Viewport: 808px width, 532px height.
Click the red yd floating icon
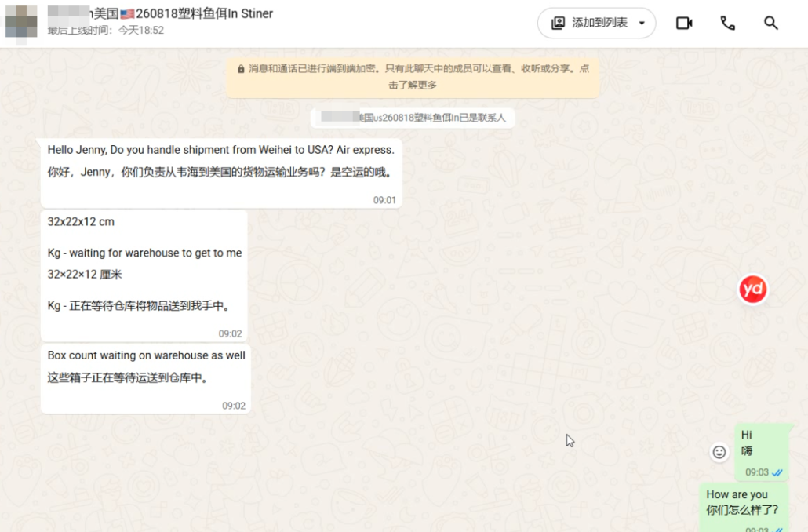[753, 290]
